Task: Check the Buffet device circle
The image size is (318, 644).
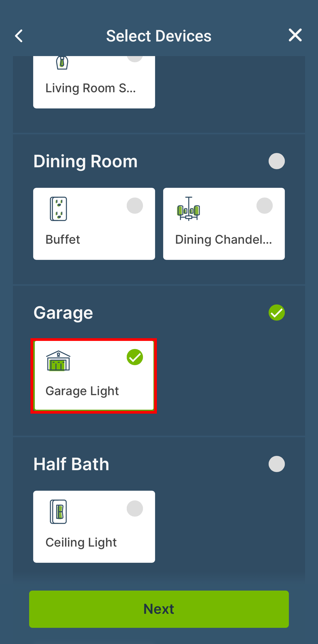Action: [135, 205]
